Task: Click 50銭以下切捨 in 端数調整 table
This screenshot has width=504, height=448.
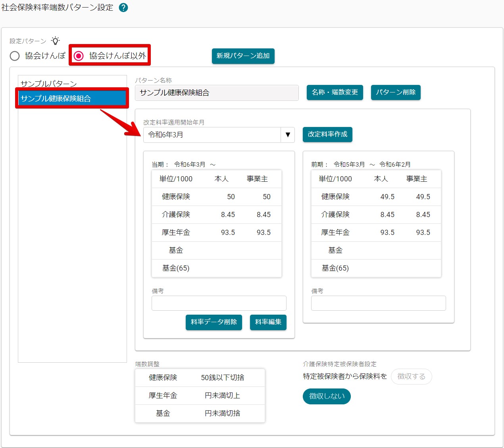Action: (223, 378)
